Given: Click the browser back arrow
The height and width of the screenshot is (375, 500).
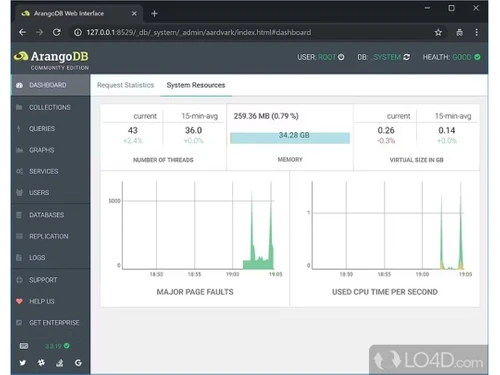Looking at the screenshot, I should [22, 32].
